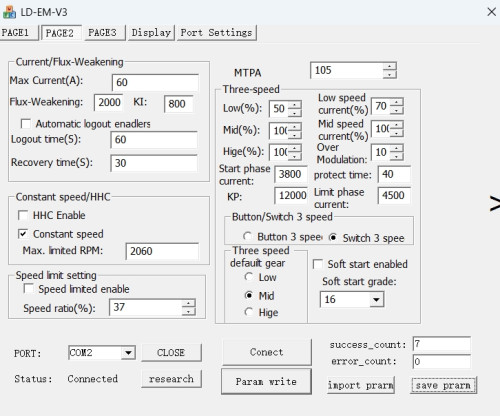Screen dimensions: 500x416
Task: Click the KP field showing 12000
Action: click(x=291, y=195)
